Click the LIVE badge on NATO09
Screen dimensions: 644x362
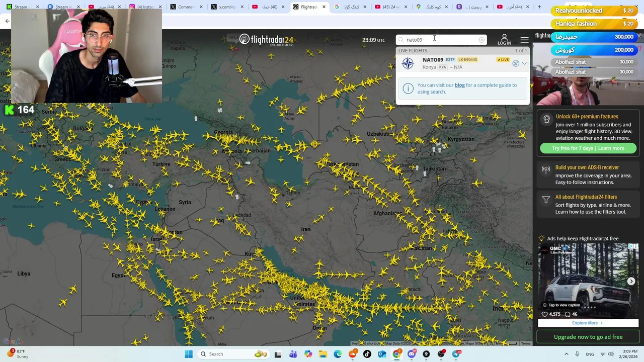[x=503, y=60]
